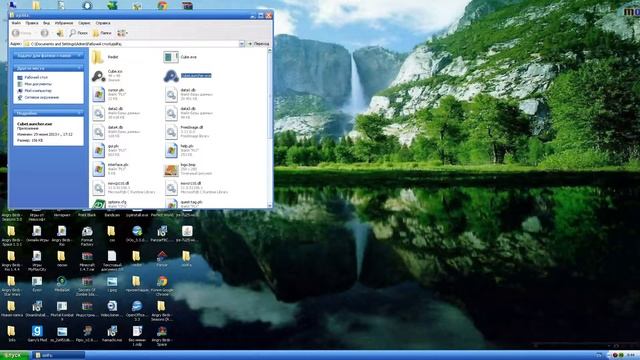The height and width of the screenshot is (360, 640).
Task: Select the OpenOffice 3.3 desktop icon
Action: 137,311
